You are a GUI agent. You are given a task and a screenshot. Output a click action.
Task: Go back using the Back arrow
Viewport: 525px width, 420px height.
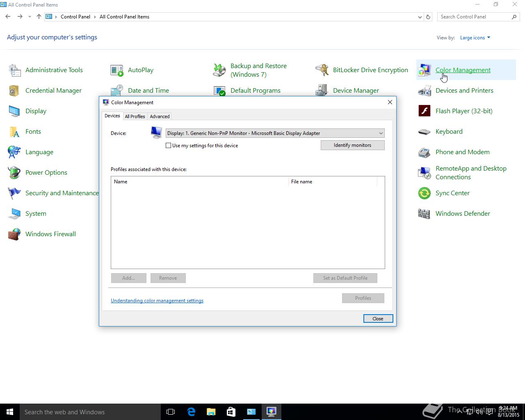click(8, 17)
